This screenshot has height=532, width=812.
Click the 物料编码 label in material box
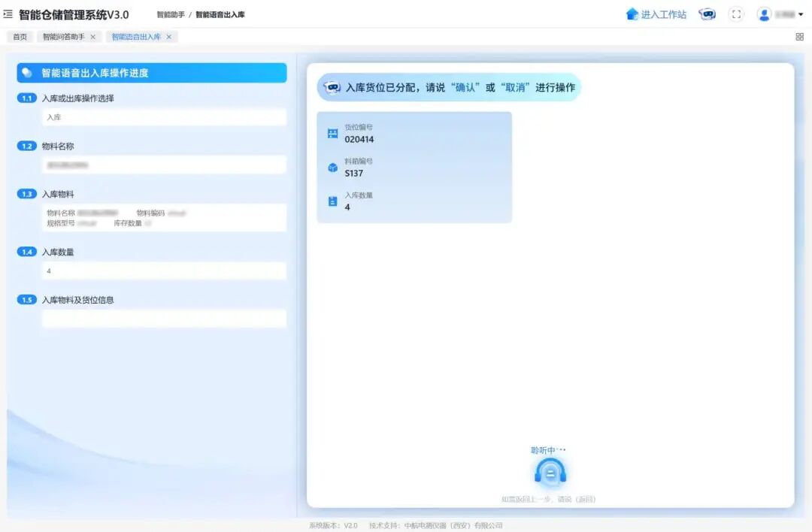(x=150, y=213)
